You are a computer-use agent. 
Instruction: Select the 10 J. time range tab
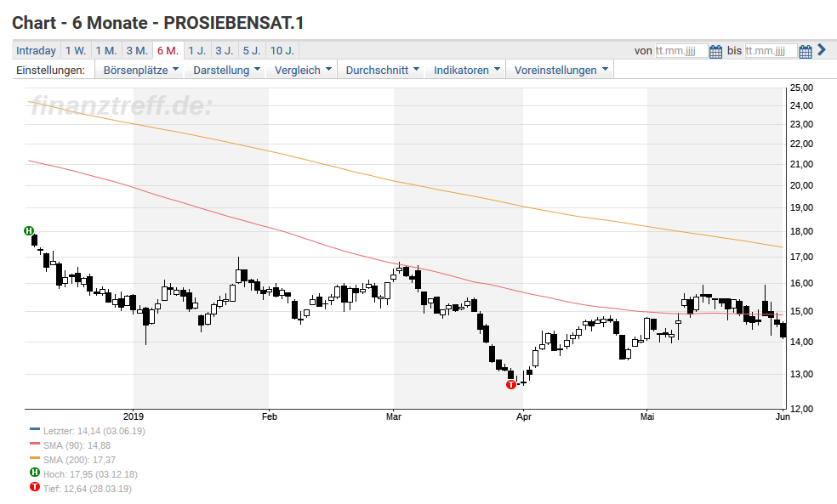coord(282,51)
